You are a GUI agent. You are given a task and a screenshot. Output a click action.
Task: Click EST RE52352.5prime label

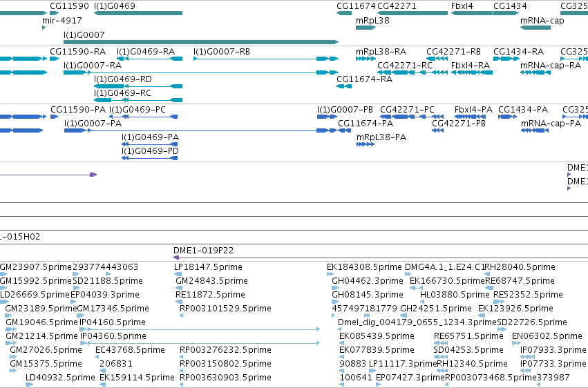click(528, 295)
